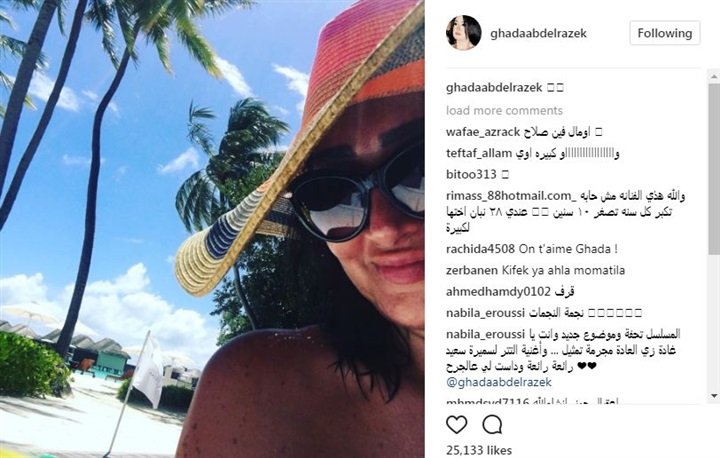The width and height of the screenshot is (720, 458).
Task: Open teftaf_allam commenter profile
Action: (x=478, y=153)
